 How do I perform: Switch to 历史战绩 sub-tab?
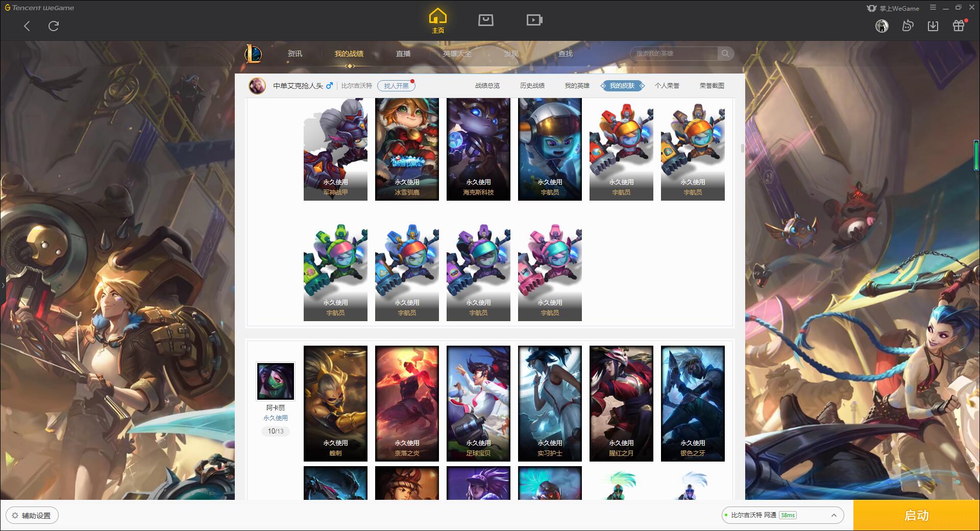[x=532, y=86]
